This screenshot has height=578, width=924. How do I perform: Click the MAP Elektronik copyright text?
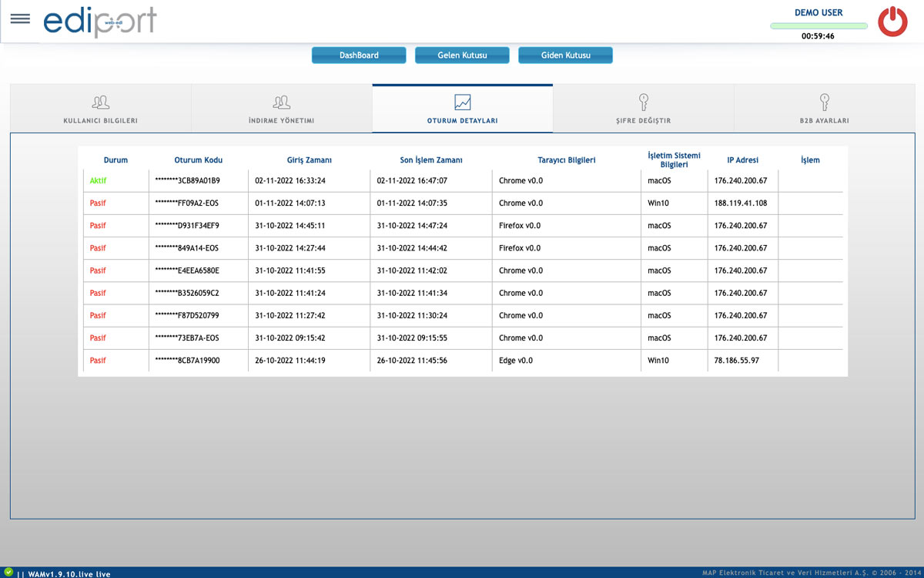click(x=810, y=573)
